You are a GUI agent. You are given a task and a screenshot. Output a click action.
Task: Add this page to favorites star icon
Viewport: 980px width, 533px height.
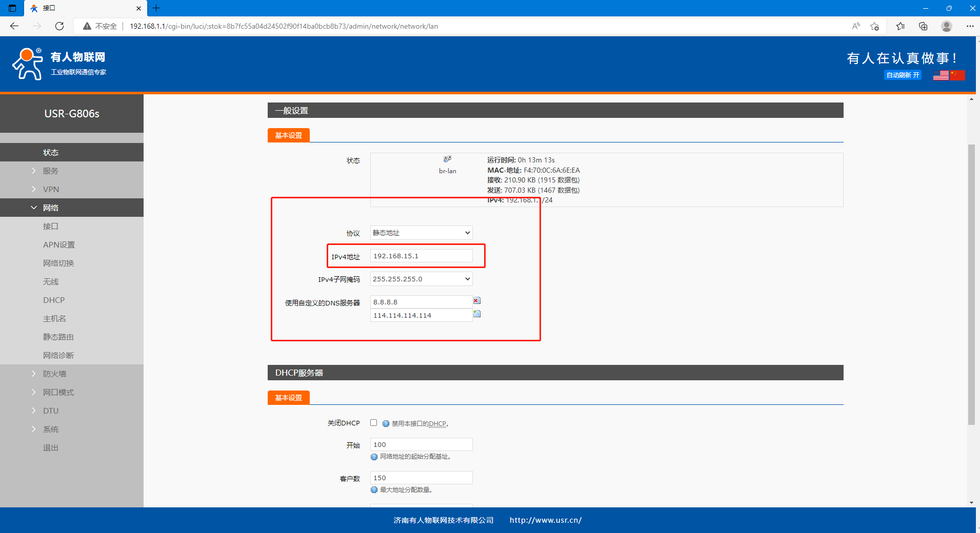pos(874,26)
